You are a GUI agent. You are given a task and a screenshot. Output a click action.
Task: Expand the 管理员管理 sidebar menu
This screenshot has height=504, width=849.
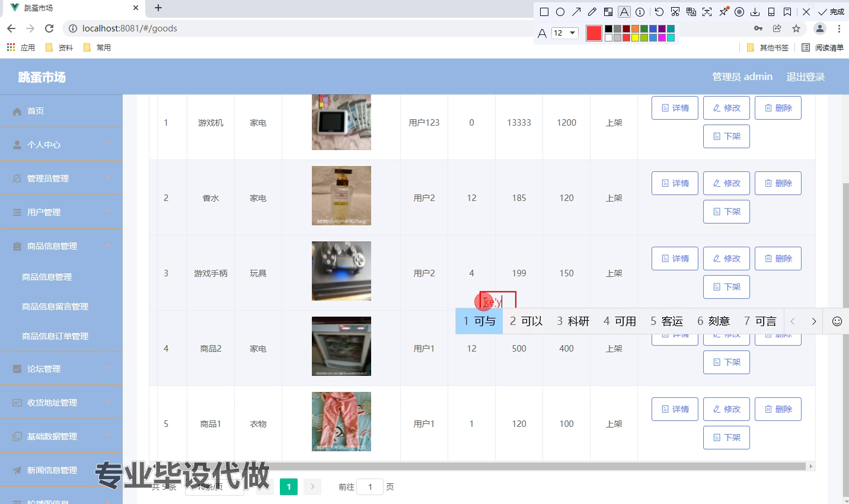tap(61, 178)
